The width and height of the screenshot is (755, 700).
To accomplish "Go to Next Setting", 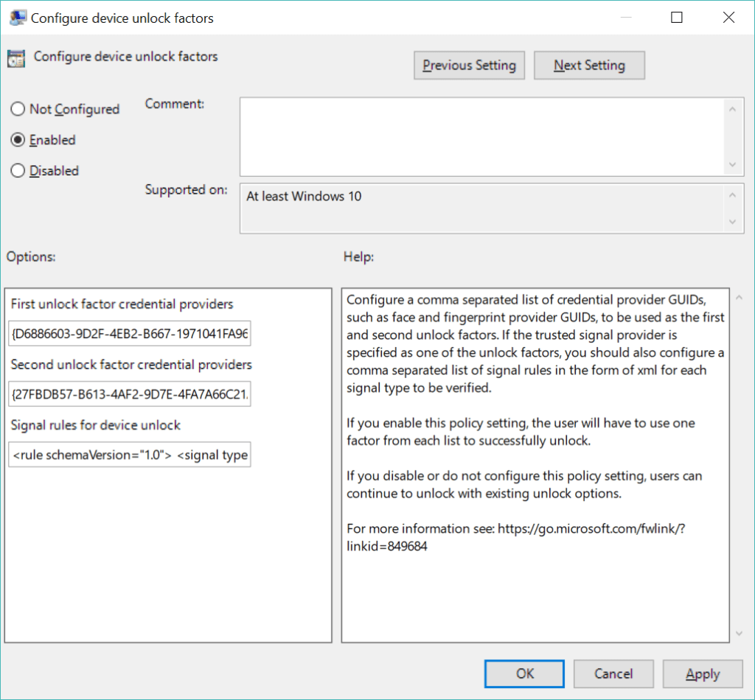I will point(589,66).
